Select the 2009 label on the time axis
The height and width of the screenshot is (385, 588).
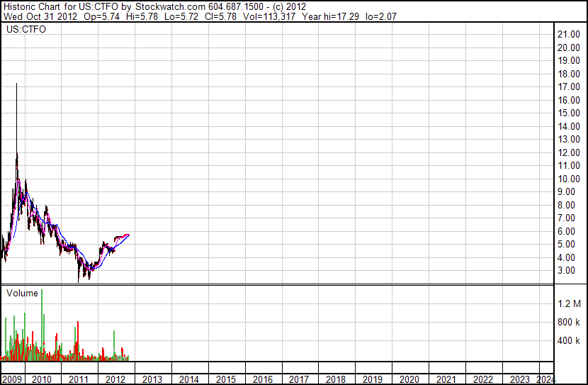pyautogui.click(x=12, y=379)
